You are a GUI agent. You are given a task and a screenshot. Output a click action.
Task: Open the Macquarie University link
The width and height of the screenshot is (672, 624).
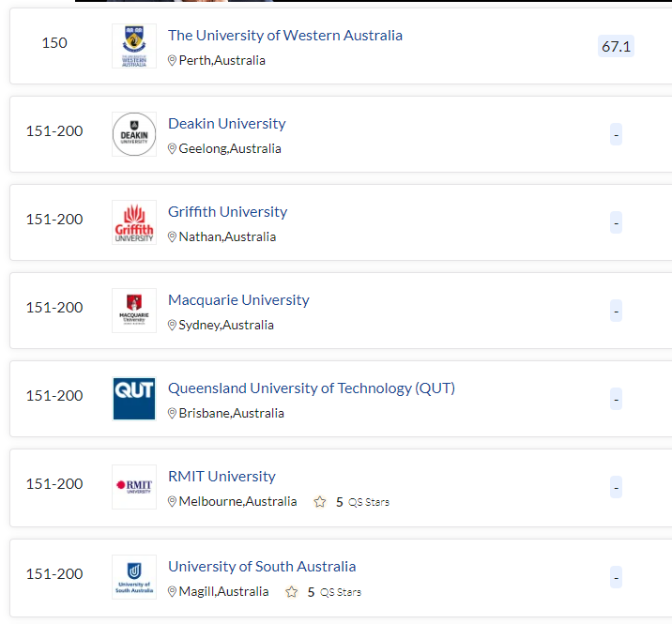point(238,300)
